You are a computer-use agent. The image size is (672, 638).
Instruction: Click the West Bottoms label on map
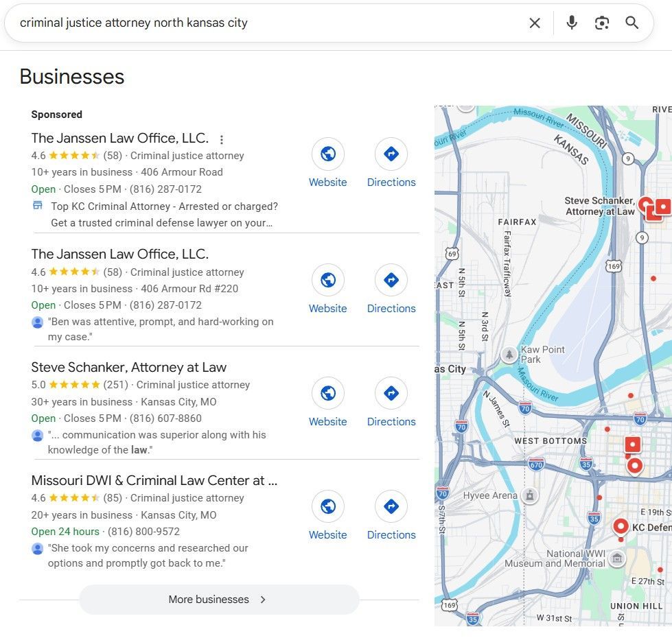click(551, 440)
